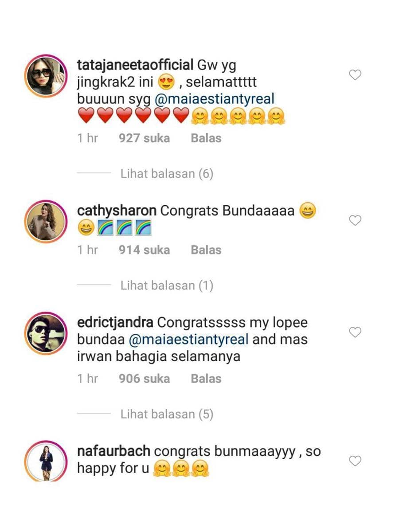The width and height of the screenshot is (399, 532).
Task: Open tatajaneetaofficial's profile picture
Action: click(47, 75)
